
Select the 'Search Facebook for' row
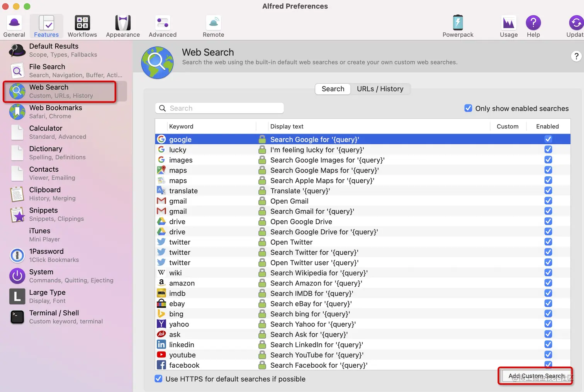pos(363,365)
